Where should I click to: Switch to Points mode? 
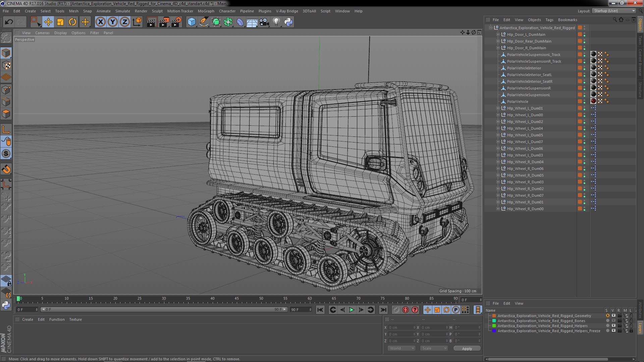tap(6, 90)
